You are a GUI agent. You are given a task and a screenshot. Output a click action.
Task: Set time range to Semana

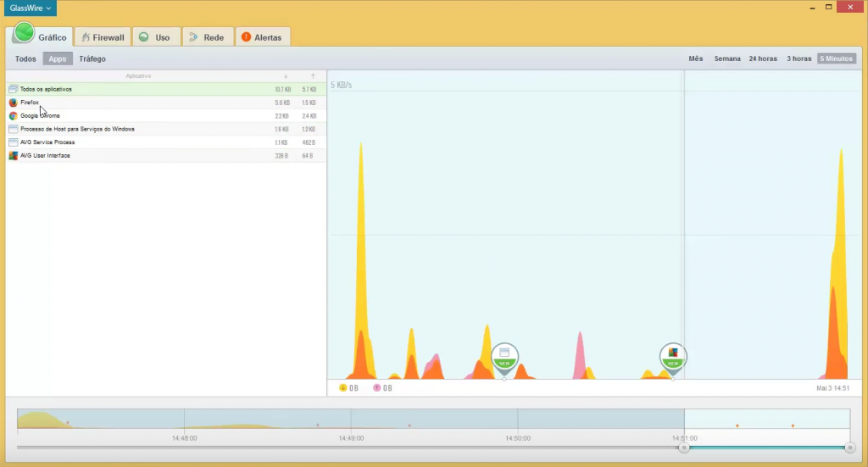click(727, 58)
